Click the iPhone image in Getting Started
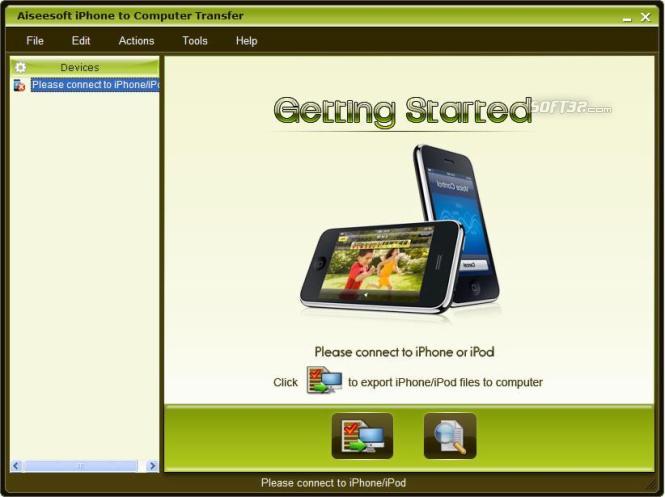This screenshot has height=497, width=665. click(400, 230)
